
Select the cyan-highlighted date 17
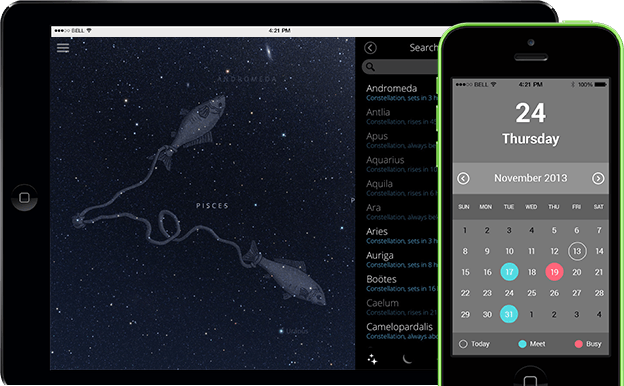(x=509, y=272)
